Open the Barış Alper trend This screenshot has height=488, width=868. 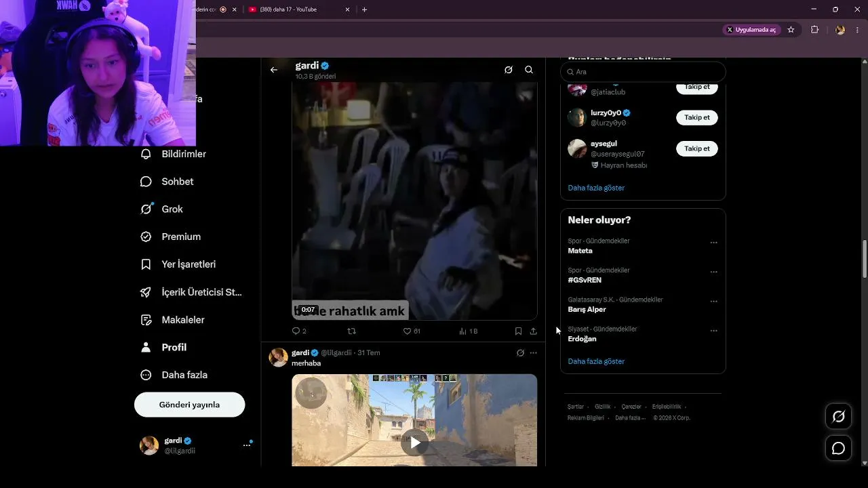click(587, 310)
